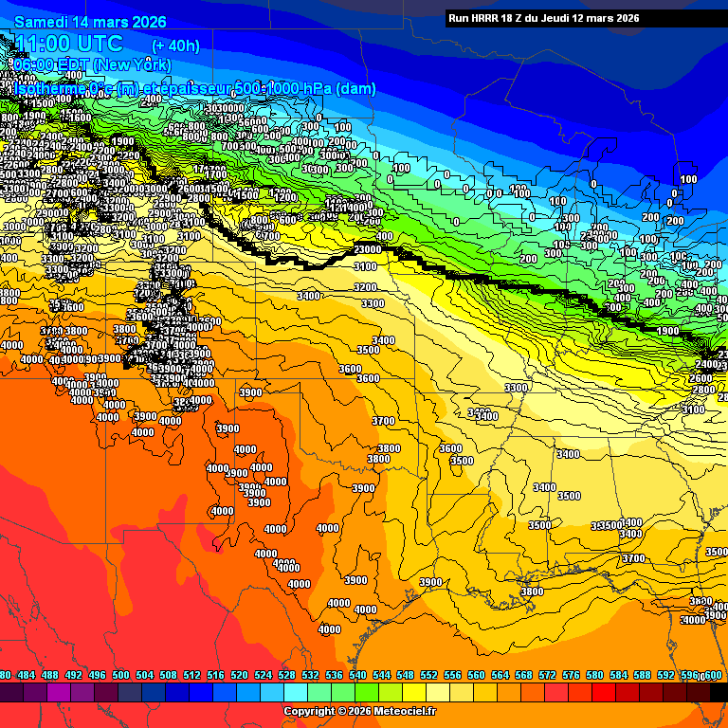
Task: Click the 3700 contour label in the southeast
Action: click(632, 558)
